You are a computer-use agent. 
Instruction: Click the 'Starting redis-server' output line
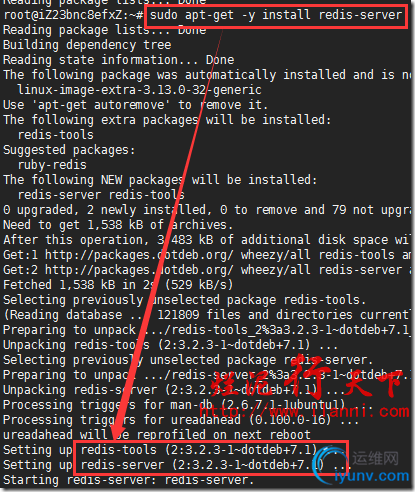(x=128, y=480)
